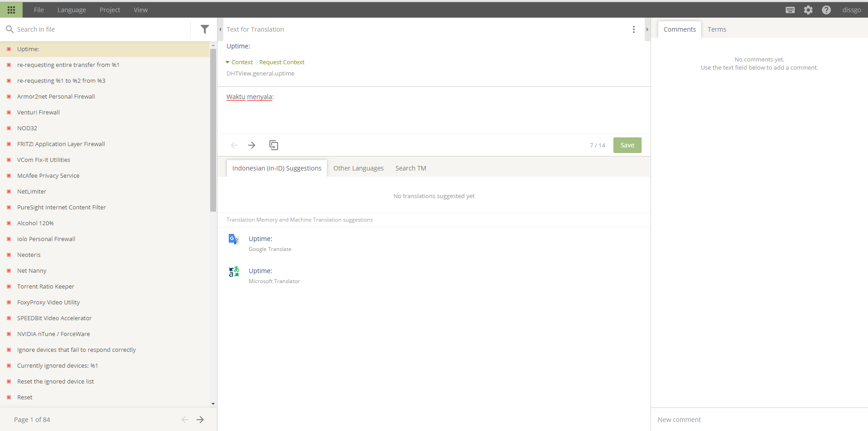Select 'Currently ignored devices: %1' string
This screenshot has height=431, width=868.
[105, 365]
